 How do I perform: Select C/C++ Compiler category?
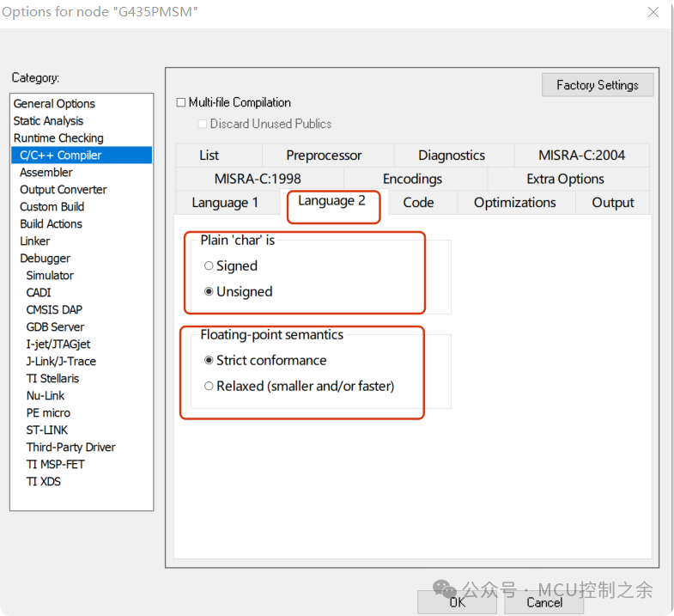pyautogui.click(x=82, y=156)
